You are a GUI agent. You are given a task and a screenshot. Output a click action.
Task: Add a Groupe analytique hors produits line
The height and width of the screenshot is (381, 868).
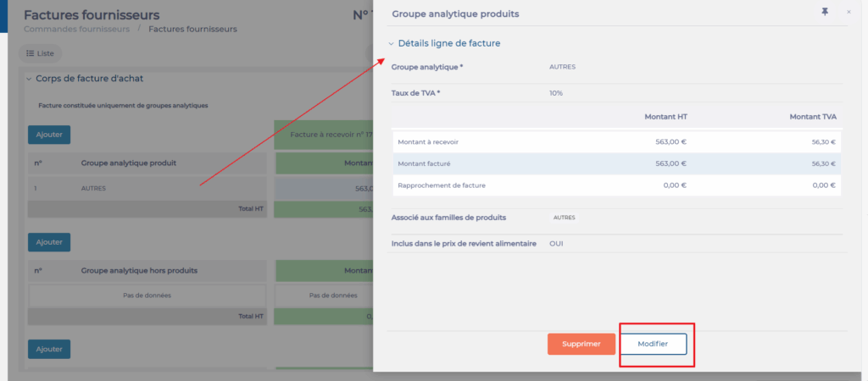click(49, 242)
